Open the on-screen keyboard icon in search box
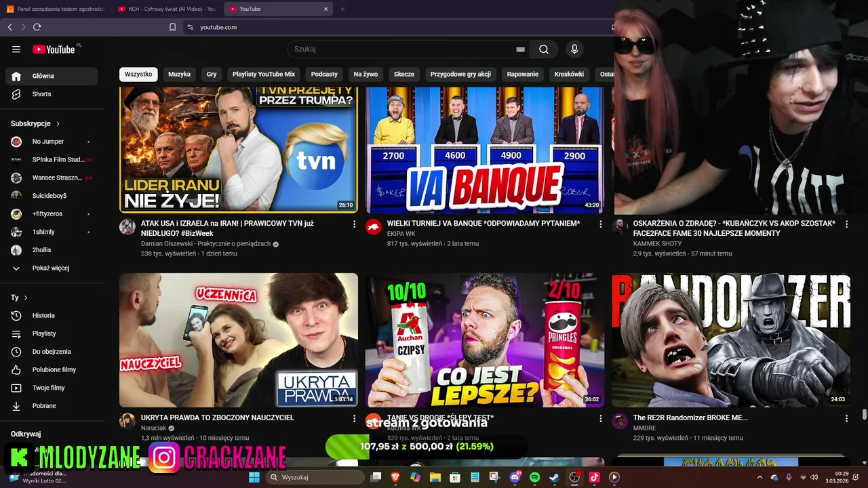Screen dimensions: 868x488 [x=520, y=49]
